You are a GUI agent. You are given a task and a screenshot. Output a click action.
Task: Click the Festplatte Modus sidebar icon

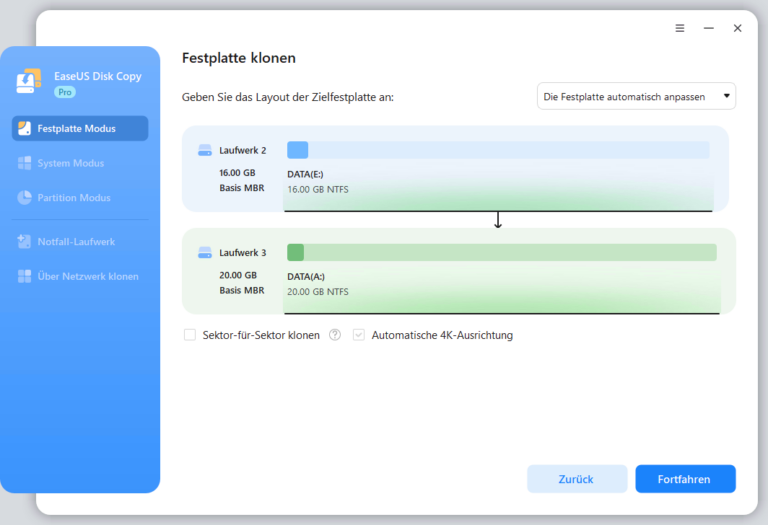24,128
